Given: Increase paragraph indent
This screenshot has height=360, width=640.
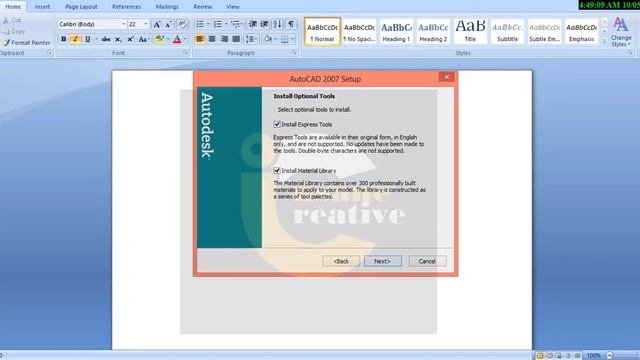Looking at the screenshot, I should click(x=264, y=24).
